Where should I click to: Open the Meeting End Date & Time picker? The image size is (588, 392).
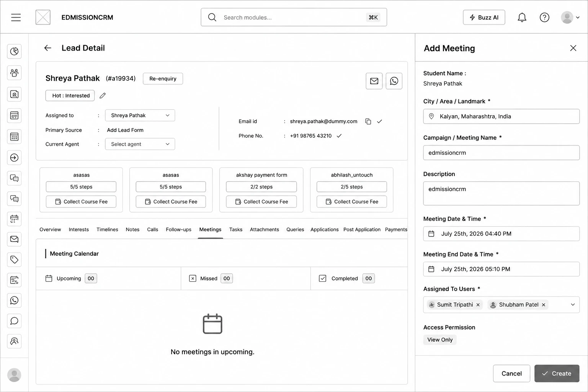[x=501, y=269]
